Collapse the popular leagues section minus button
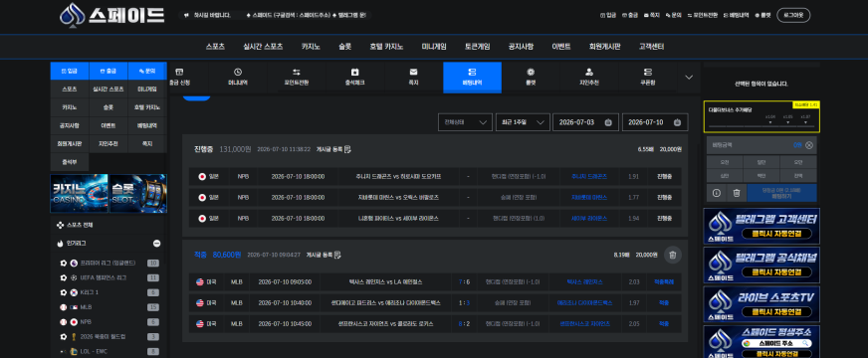 click(x=156, y=244)
